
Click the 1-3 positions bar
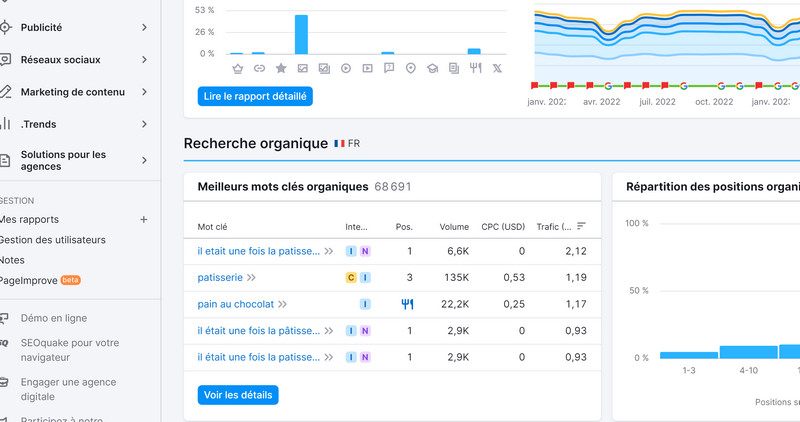pyautogui.click(x=689, y=355)
